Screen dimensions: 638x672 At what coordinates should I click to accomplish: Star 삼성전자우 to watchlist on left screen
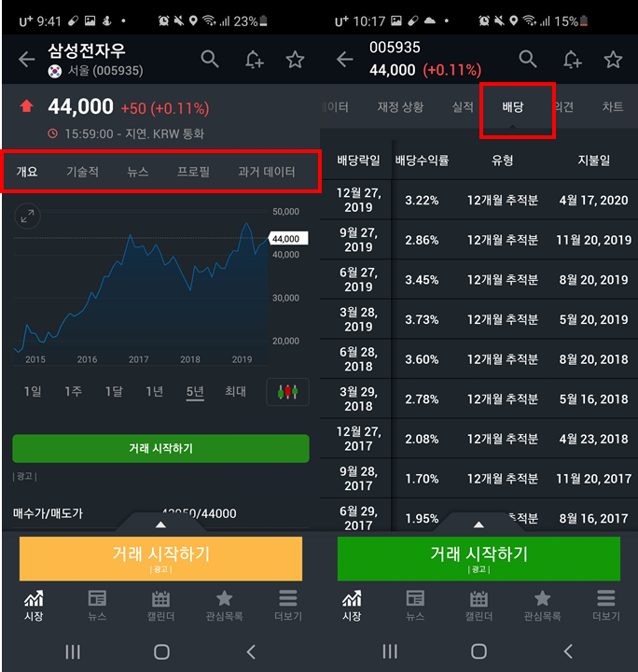pos(295,59)
